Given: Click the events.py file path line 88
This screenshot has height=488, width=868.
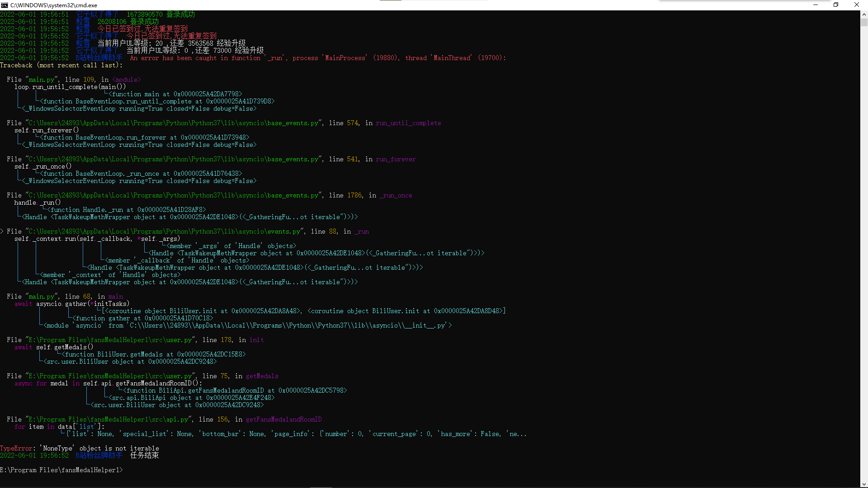Looking at the screenshot, I should click(x=188, y=231).
